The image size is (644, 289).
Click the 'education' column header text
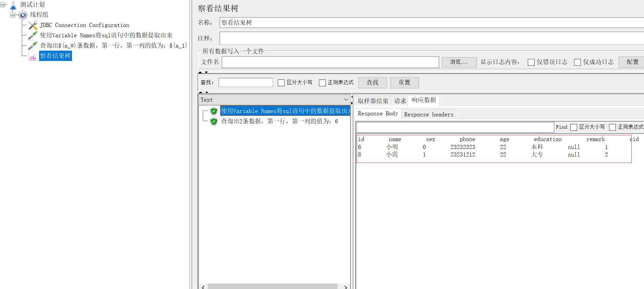click(548, 139)
